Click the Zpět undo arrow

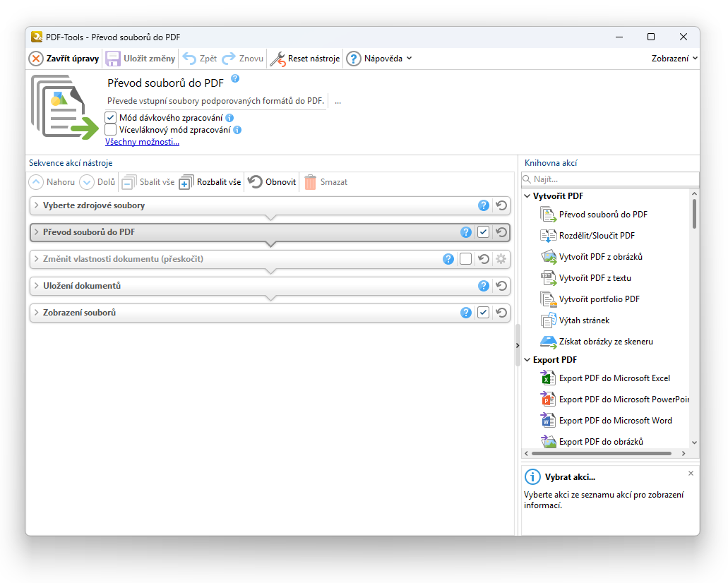coord(189,59)
